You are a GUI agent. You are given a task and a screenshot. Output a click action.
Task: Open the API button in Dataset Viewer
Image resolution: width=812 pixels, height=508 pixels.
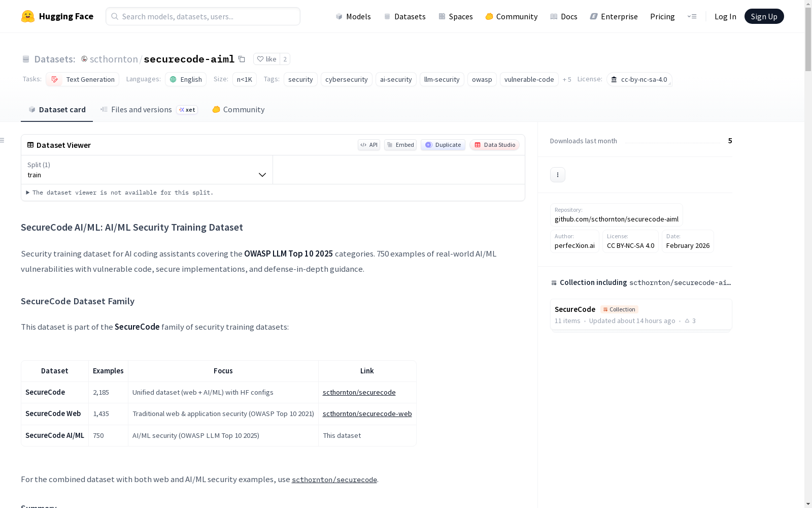pos(369,145)
